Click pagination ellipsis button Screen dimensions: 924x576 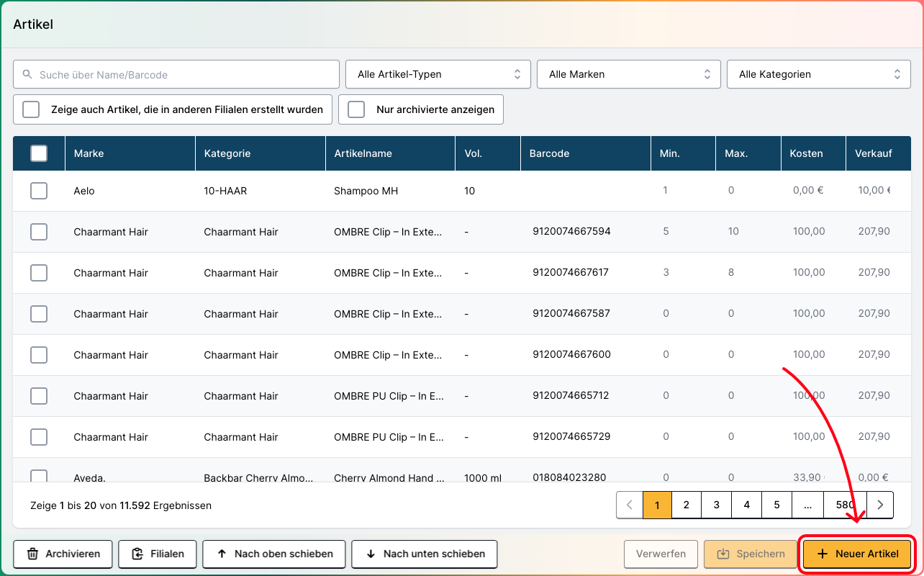[808, 505]
